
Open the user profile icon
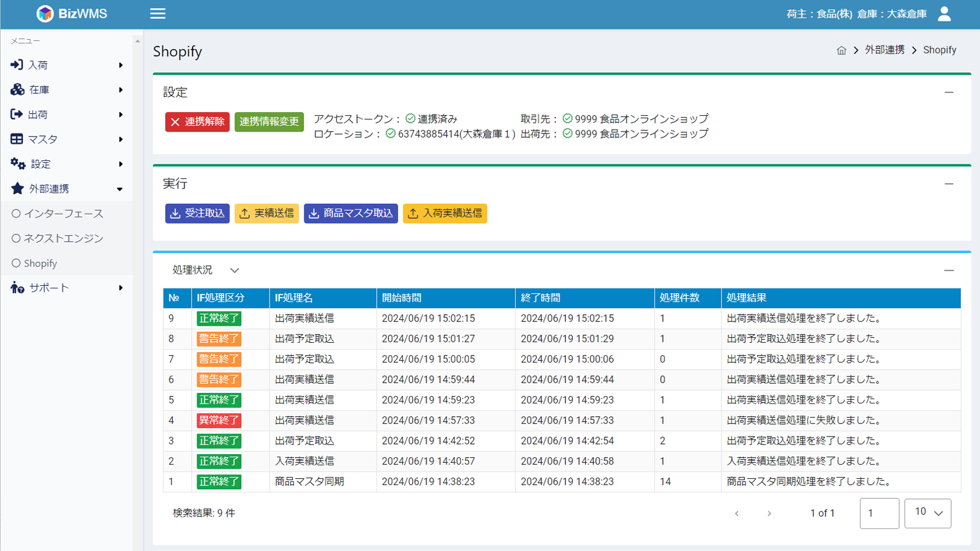pos(944,13)
